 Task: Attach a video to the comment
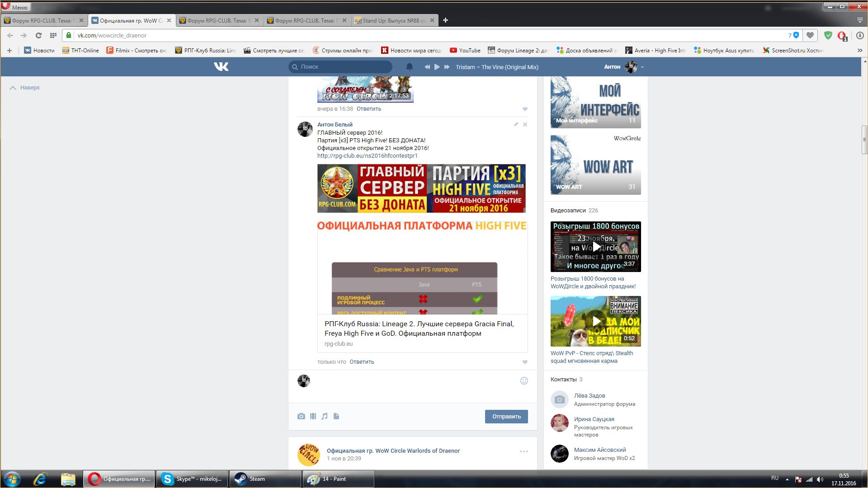click(x=313, y=416)
